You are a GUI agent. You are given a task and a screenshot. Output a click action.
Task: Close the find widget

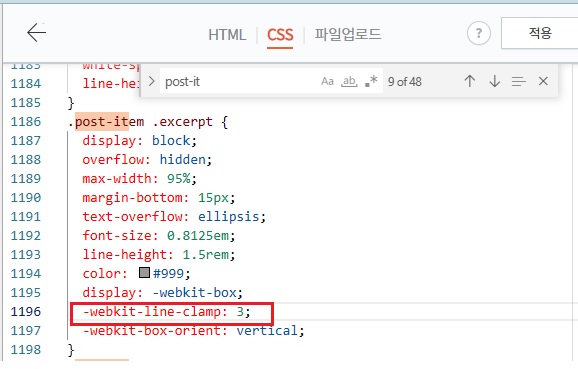pos(543,81)
